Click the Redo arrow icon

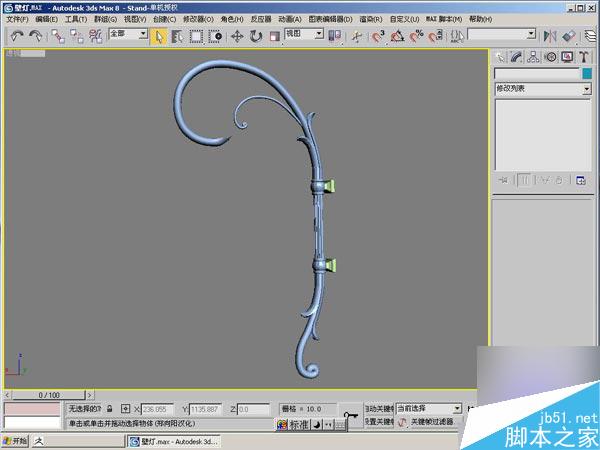36,36
